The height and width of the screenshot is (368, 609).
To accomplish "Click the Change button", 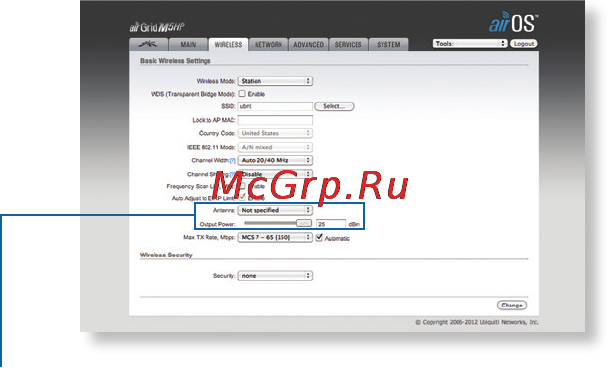I will (x=512, y=305).
